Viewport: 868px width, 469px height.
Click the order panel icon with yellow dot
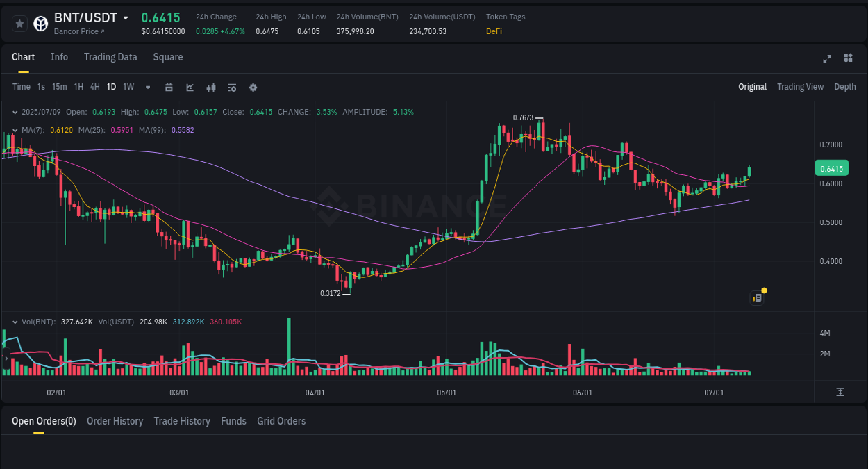click(757, 297)
